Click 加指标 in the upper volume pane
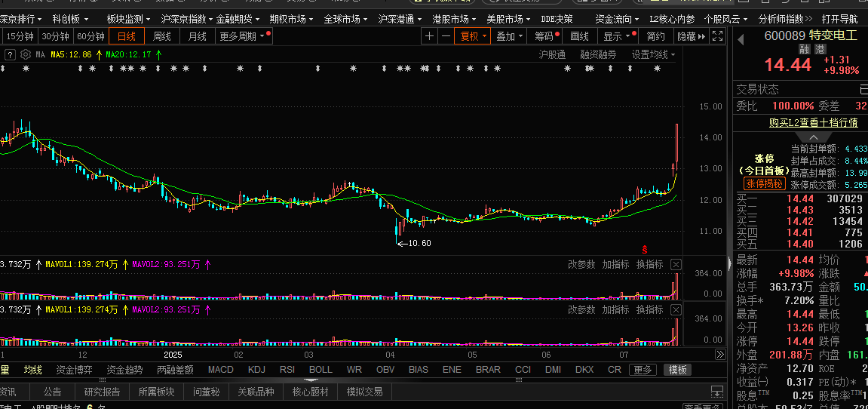This screenshot has width=868, height=409. 615,264
